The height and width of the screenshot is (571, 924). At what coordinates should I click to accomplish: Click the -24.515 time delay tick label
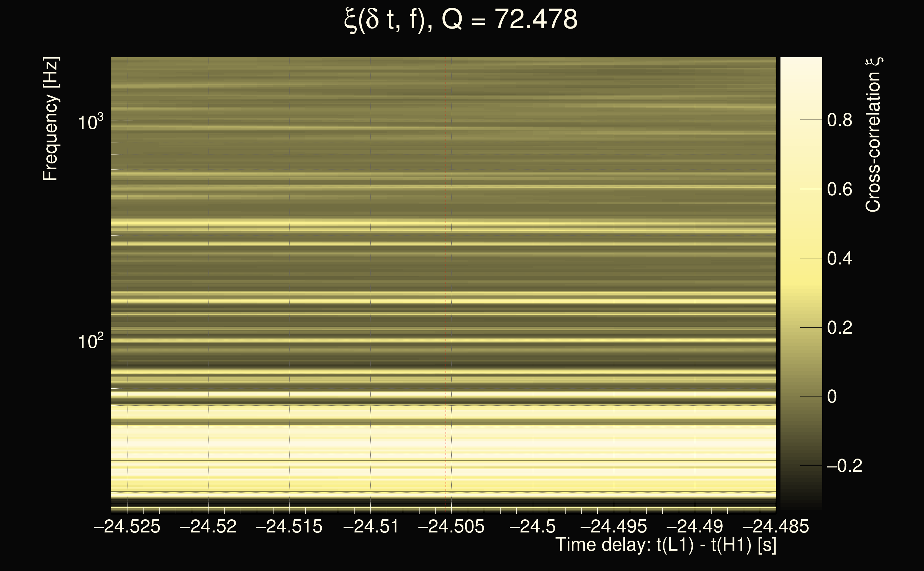tap(289, 526)
